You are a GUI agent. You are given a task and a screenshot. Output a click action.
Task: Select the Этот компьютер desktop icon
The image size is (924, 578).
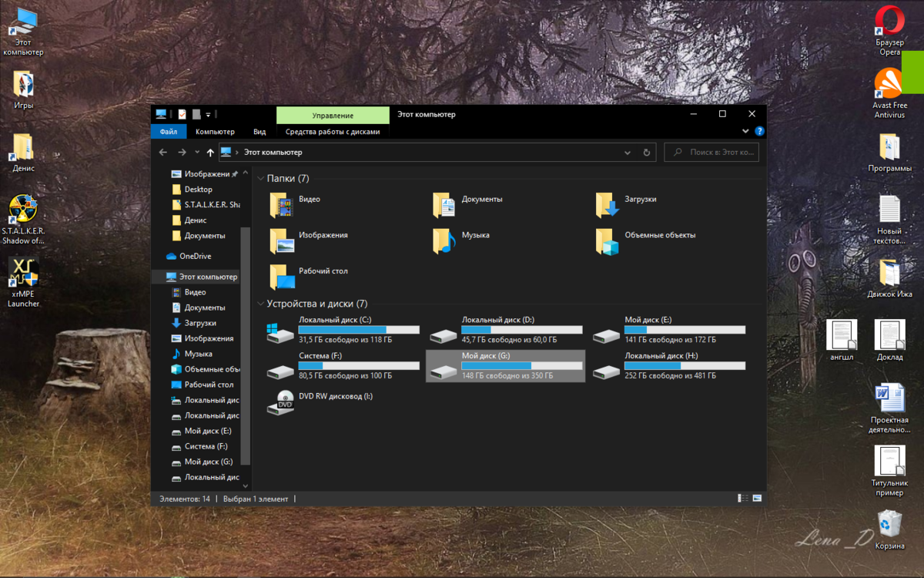[23, 32]
